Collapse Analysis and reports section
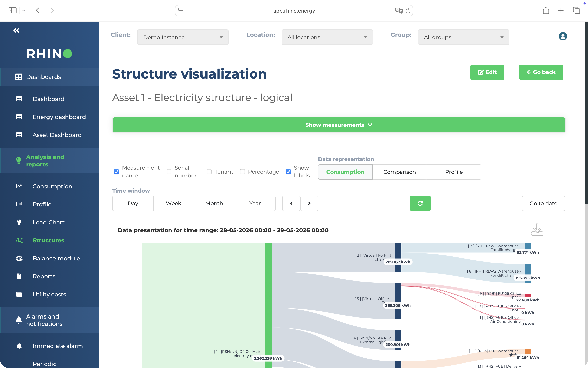The height and width of the screenshot is (368, 588). point(50,161)
